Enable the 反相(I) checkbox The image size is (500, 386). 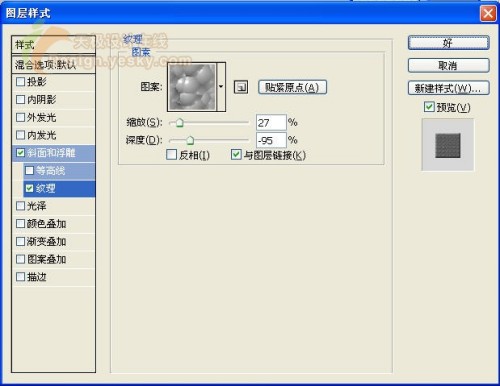171,155
